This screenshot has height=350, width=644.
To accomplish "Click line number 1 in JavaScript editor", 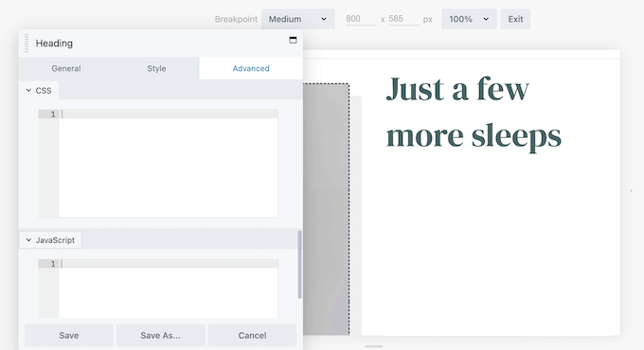I will (53, 264).
